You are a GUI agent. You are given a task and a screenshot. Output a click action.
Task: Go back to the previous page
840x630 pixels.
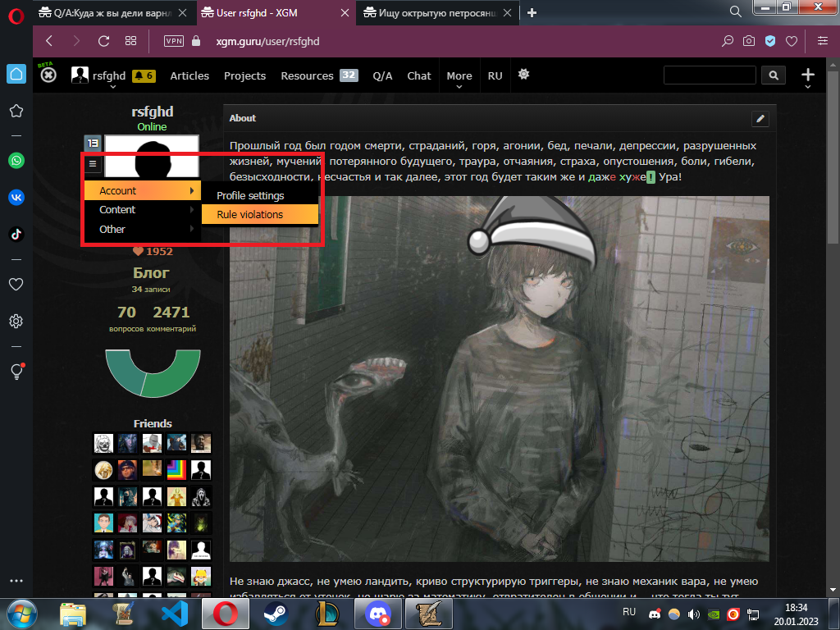(x=49, y=41)
